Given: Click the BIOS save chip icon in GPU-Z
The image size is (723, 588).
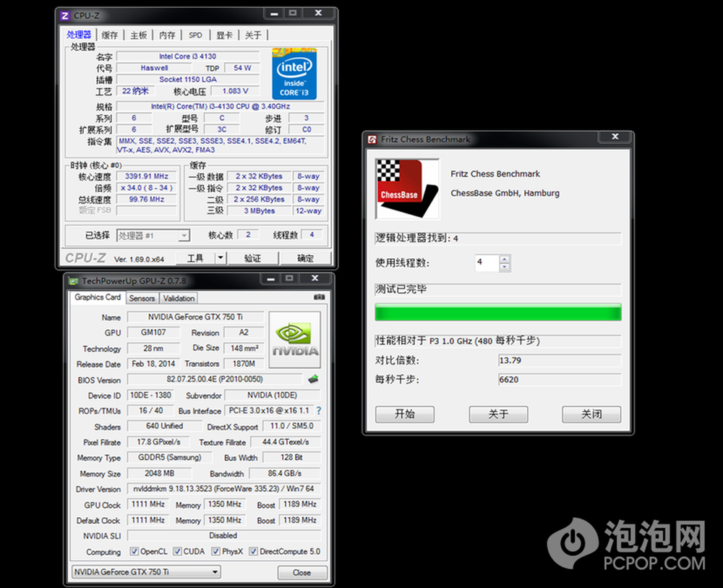Looking at the screenshot, I should point(313,379).
